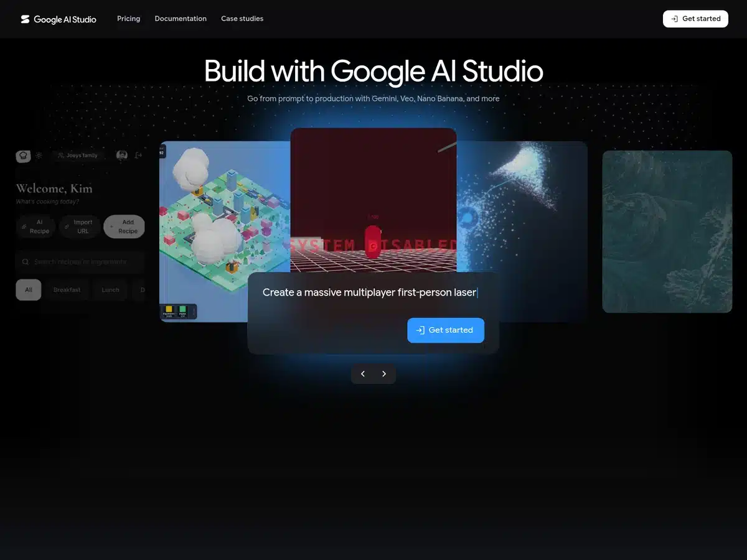
Task: Open the Pricing page
Action: pos(129,19)
